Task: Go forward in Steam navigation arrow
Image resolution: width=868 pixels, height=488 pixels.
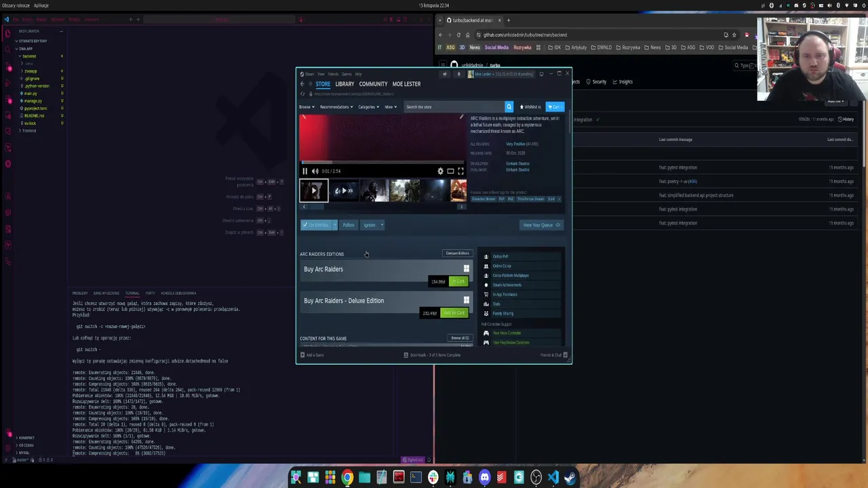Action: 311,84
